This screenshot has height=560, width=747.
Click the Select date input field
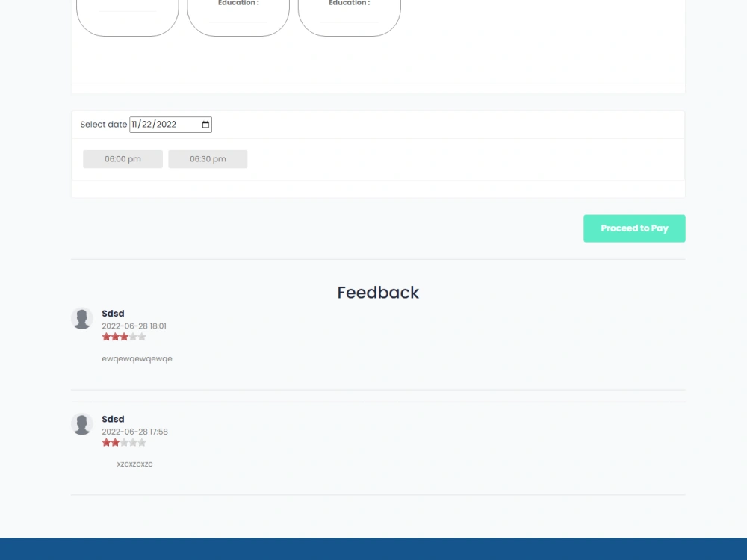[x=170, y=125]
